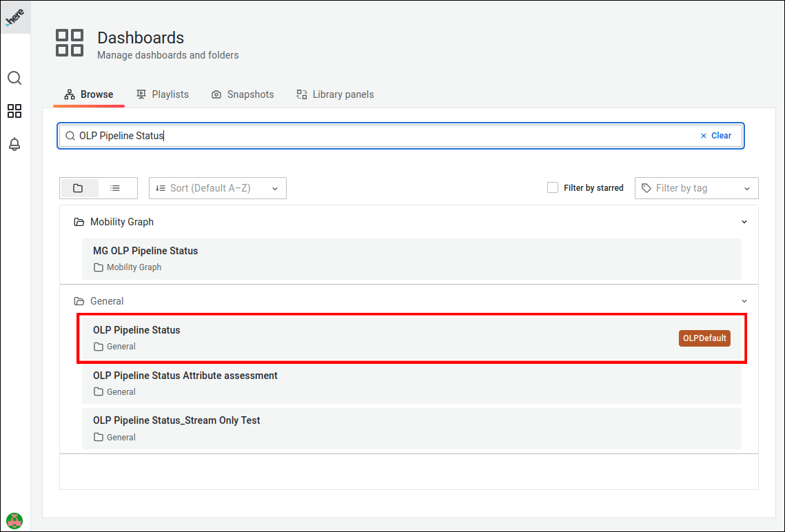Open the search icon in sidebar
The width and height of the screenshot is (785, 532).
tap(14, 78)
